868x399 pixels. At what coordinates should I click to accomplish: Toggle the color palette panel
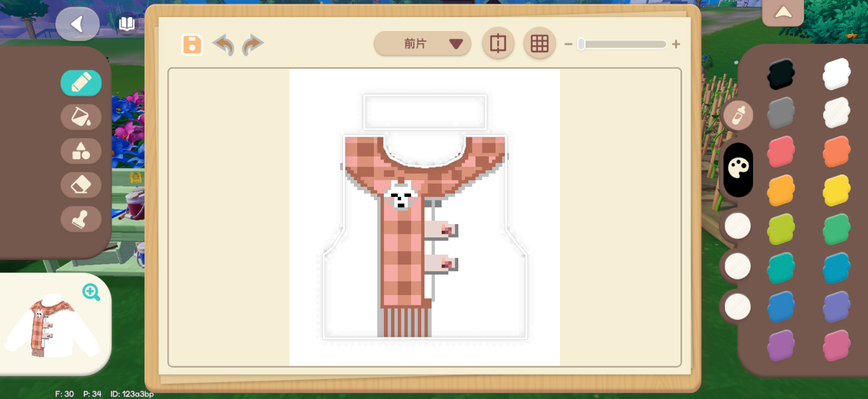click(738, 169)
